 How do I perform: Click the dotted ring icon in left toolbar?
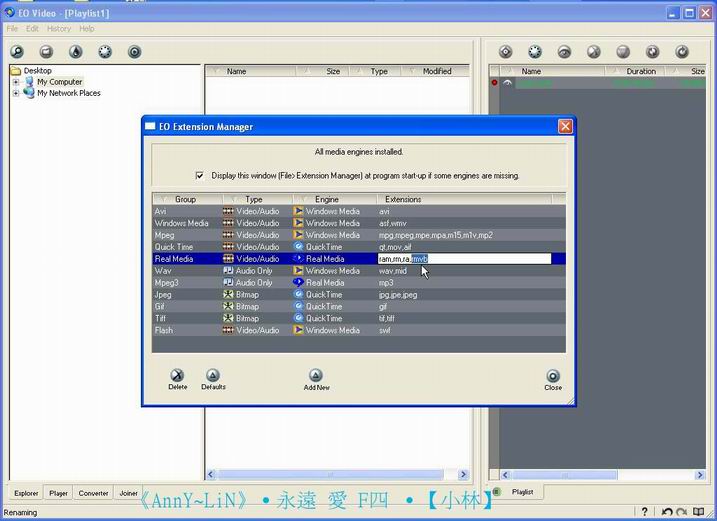(105, 52)
